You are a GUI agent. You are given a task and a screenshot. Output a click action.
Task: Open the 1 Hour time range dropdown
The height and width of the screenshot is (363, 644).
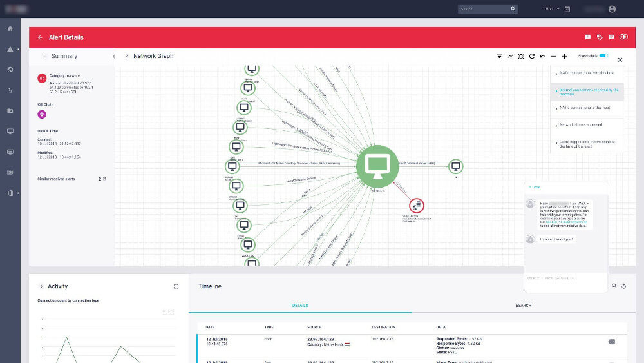pyautogui.click(x=548, y=9)
